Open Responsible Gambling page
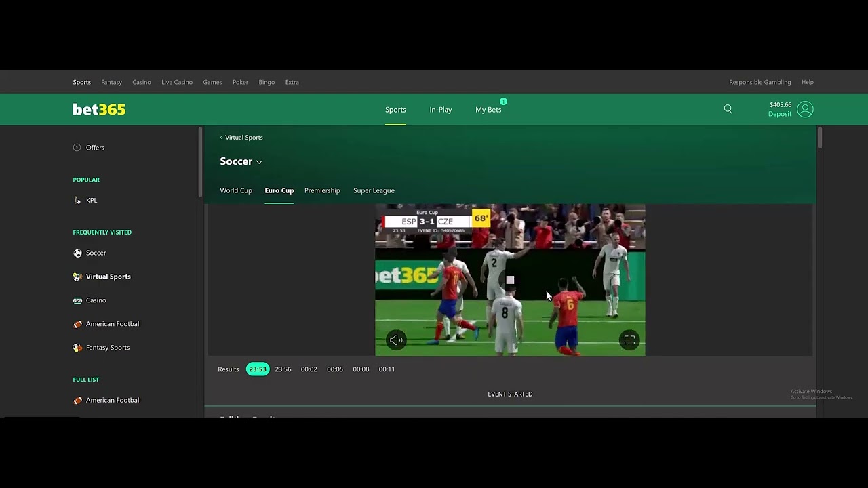Image resolution: width=868 pixels, height=488 pixels. 760,82
